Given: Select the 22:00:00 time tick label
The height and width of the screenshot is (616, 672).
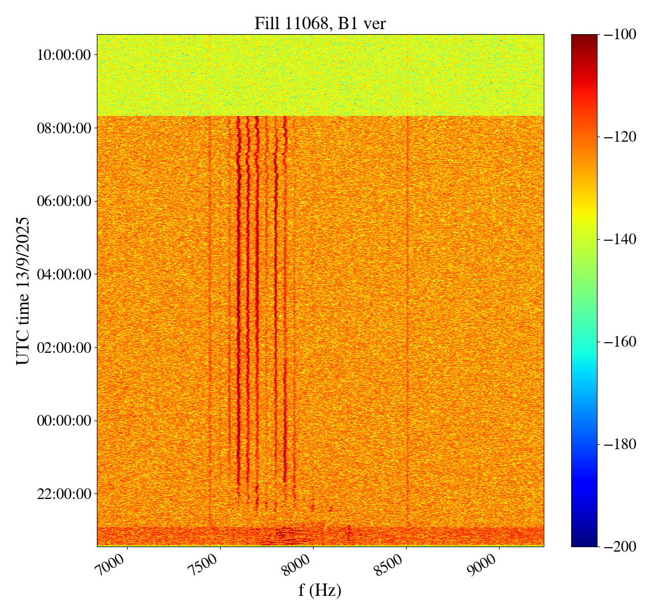Looking at the screenshot, I should 64,494.
